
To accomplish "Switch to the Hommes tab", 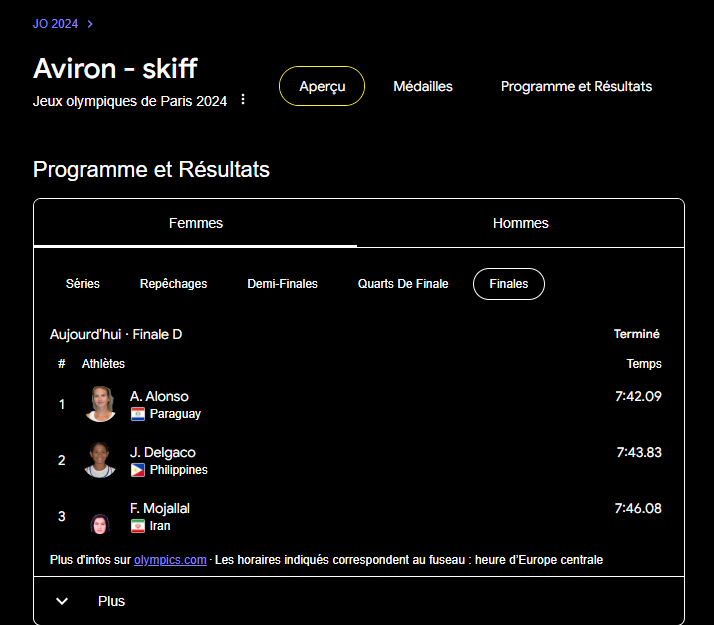I will (520, 223).
